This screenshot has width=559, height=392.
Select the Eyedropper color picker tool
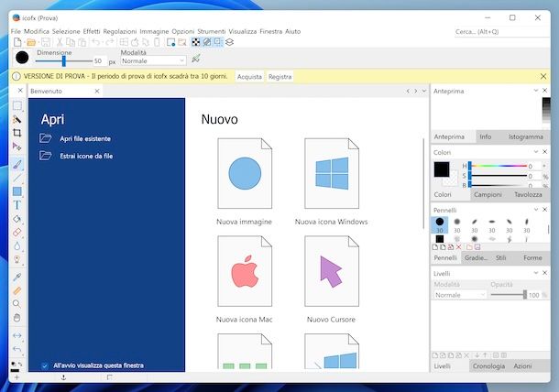(16, 276)
